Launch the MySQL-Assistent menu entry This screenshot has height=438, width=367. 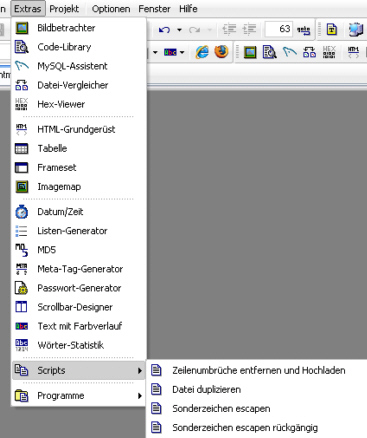tap(79, 66)
